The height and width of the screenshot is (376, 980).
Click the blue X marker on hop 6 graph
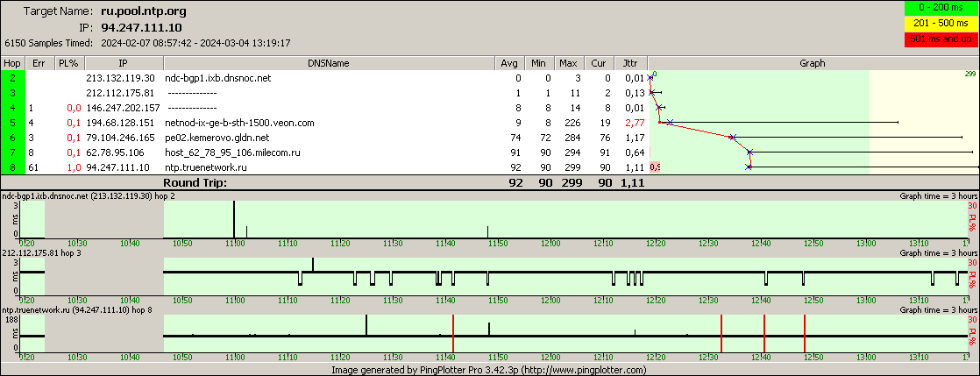click(x=732, y=138)
